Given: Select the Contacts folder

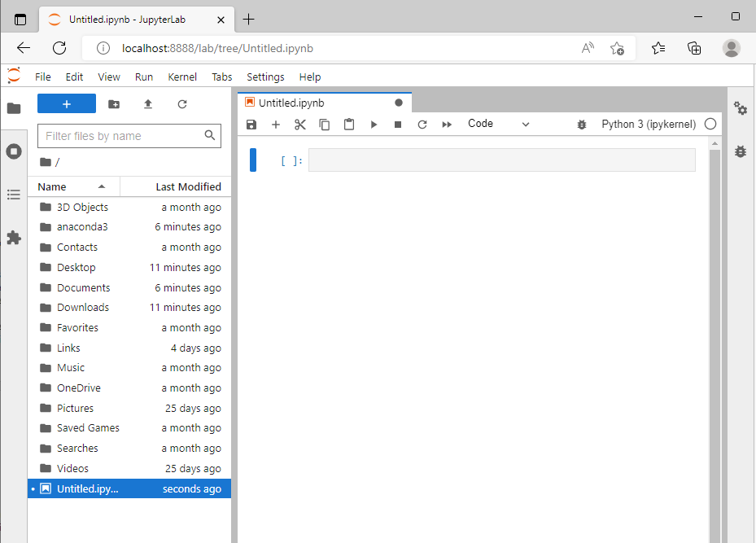Looking at the screenshot, I should pyautogui.click(x=129, y=247).
